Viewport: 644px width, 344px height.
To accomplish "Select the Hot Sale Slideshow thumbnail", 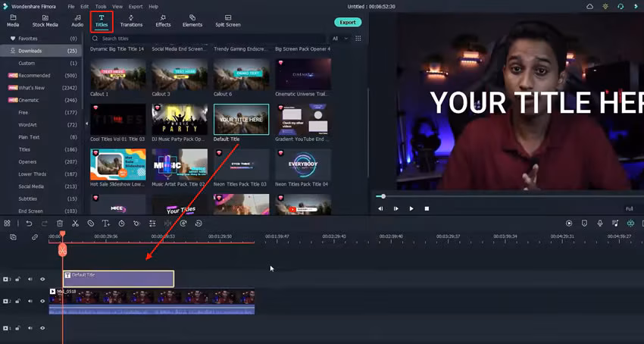I will point(118,164).
